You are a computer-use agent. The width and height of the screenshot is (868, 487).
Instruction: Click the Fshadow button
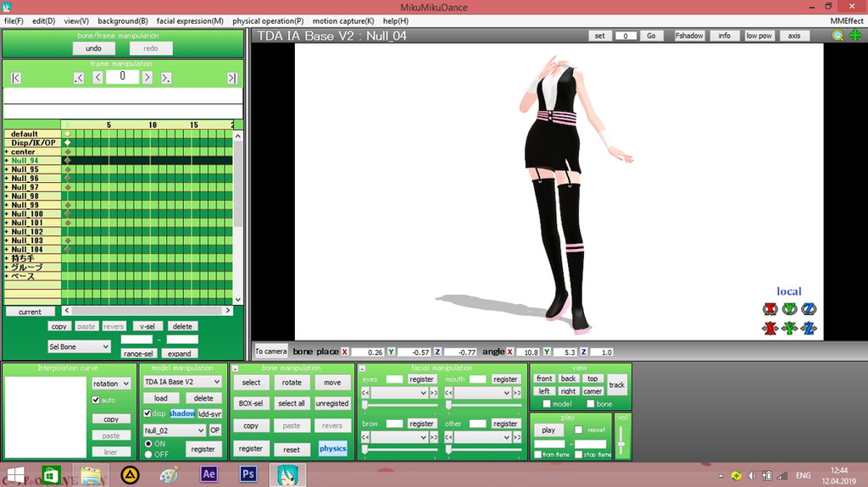[x=689, y=36]
